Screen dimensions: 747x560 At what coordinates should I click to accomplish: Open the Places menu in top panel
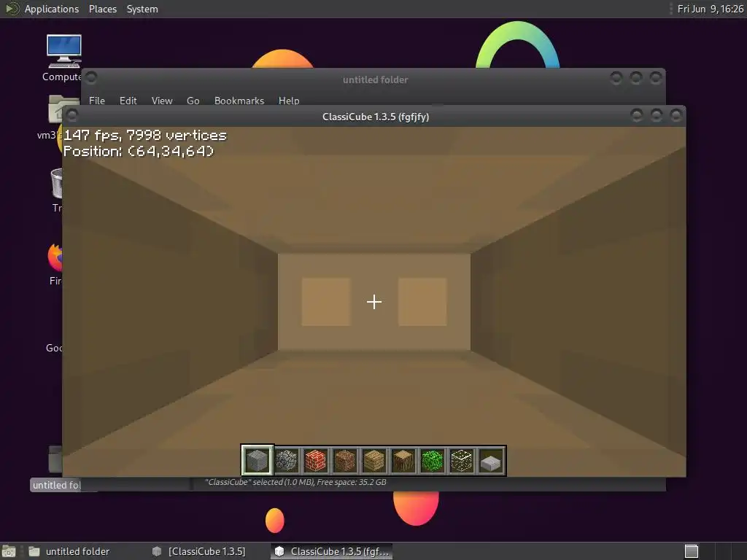point(103,9)
